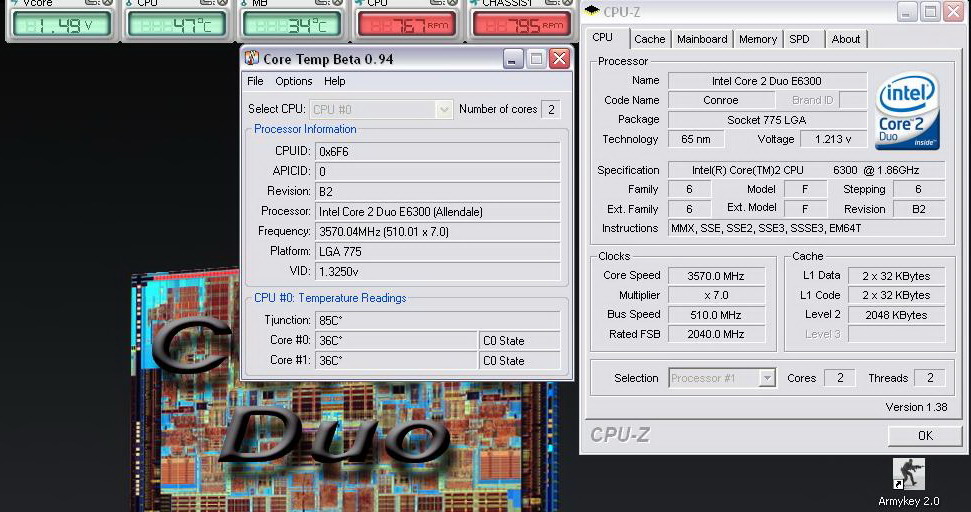Click the Voltage 1.213 v field

point(833,139)
